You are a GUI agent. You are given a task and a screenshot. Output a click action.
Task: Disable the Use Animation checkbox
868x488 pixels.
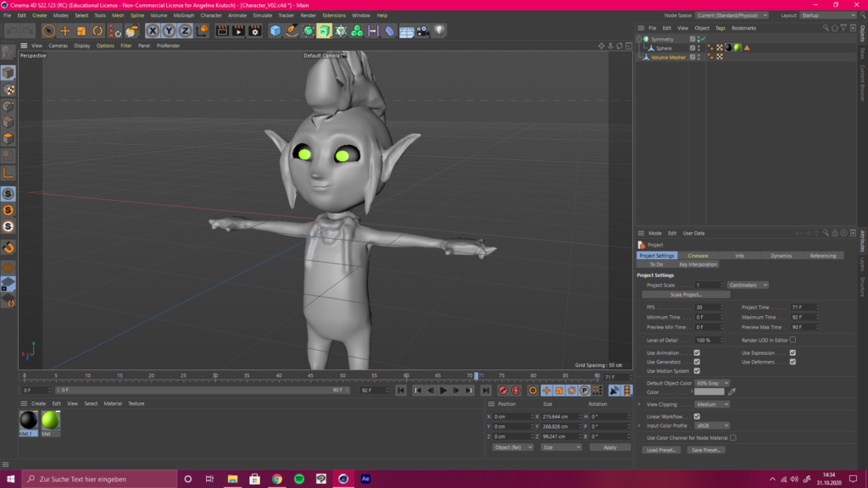[697, 352]
